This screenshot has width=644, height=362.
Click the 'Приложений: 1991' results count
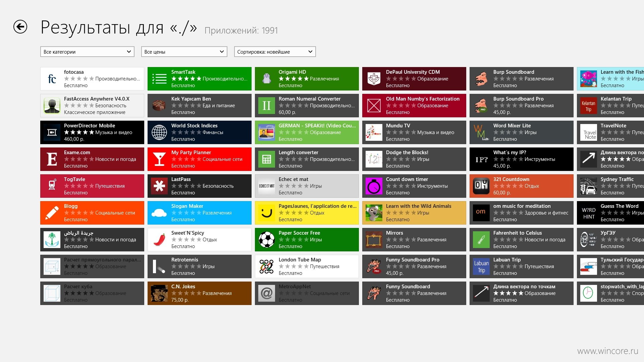point(241,31)
